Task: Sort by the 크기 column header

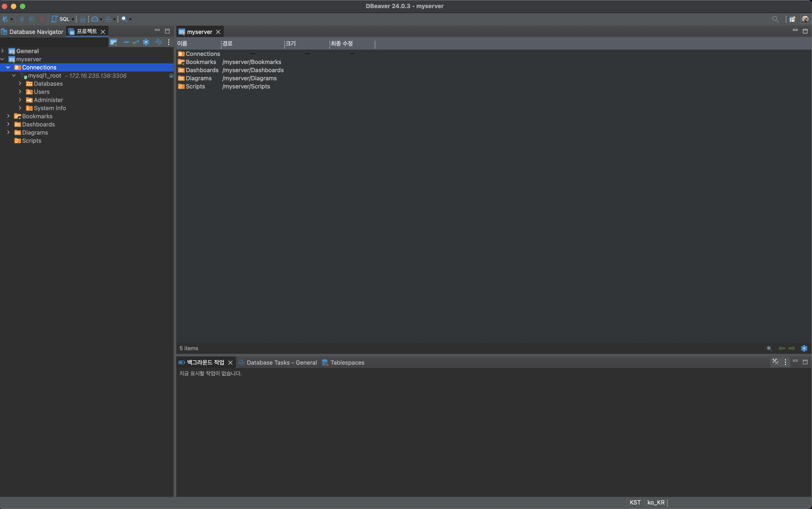Action: tap(307, 43)
